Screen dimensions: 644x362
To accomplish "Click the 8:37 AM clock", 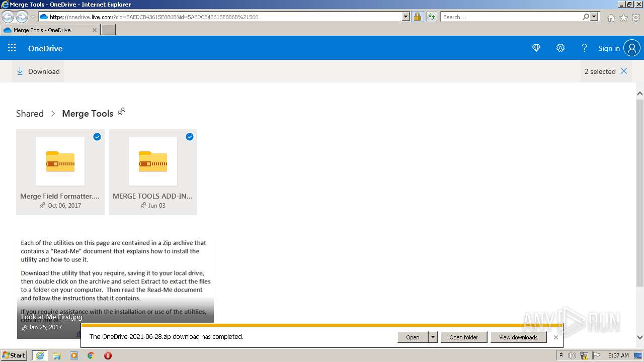I will coord(618,355).
